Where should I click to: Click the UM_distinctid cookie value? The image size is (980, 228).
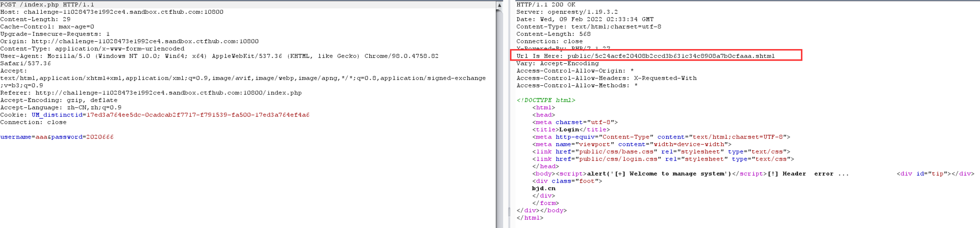point(197,115)
